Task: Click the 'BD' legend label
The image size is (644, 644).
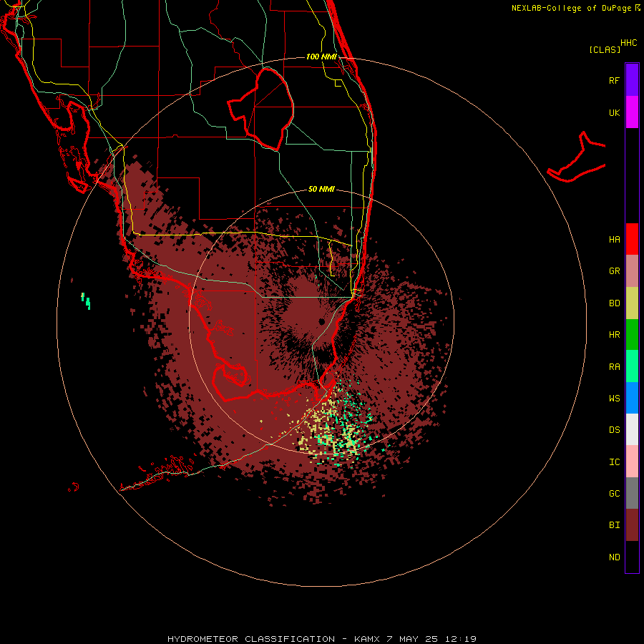Action: tap(614, 303)
